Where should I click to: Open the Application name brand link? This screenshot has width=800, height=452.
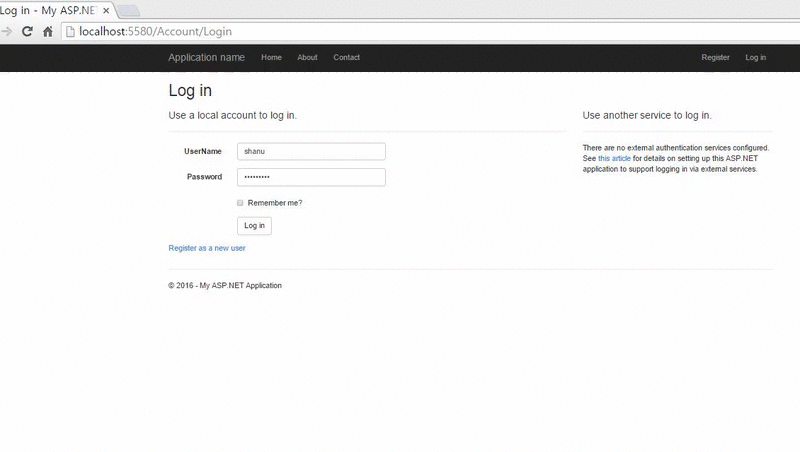(207, 58)
